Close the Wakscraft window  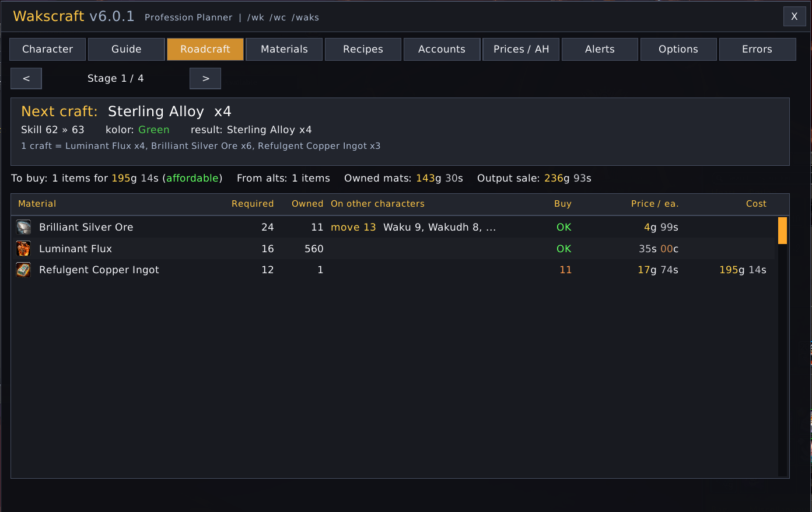[794, 16]
